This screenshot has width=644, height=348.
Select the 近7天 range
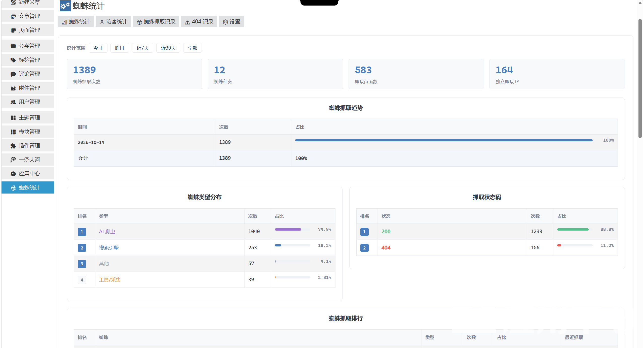pos(143,48)
